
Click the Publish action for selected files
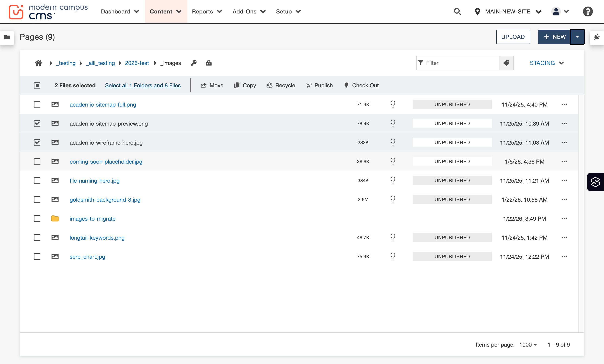[x=319, y=85]
